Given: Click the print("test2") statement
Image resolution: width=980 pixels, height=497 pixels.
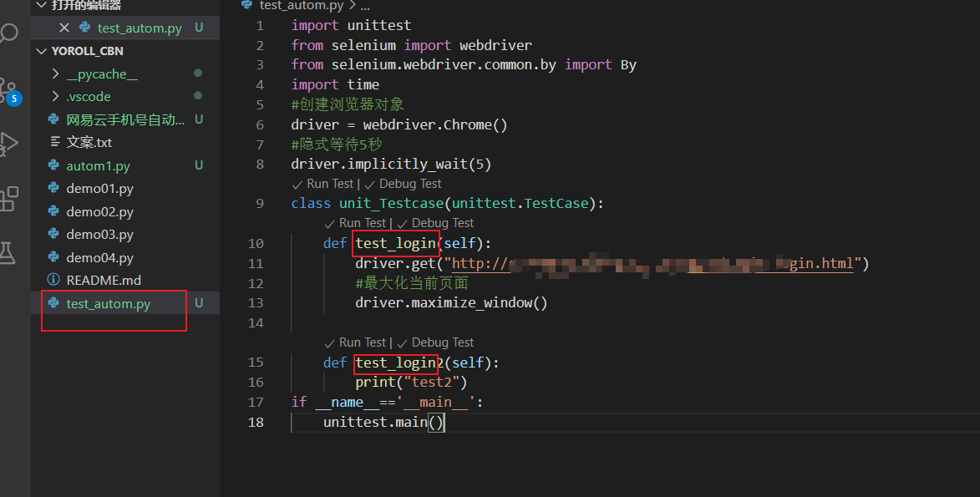Looking at the screenshot, I should [x=411, y=383].
